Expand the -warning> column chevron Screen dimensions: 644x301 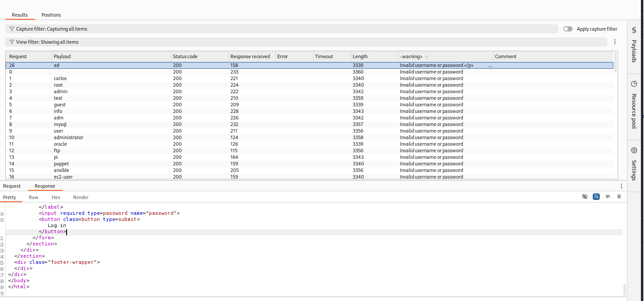click(426, 56)
